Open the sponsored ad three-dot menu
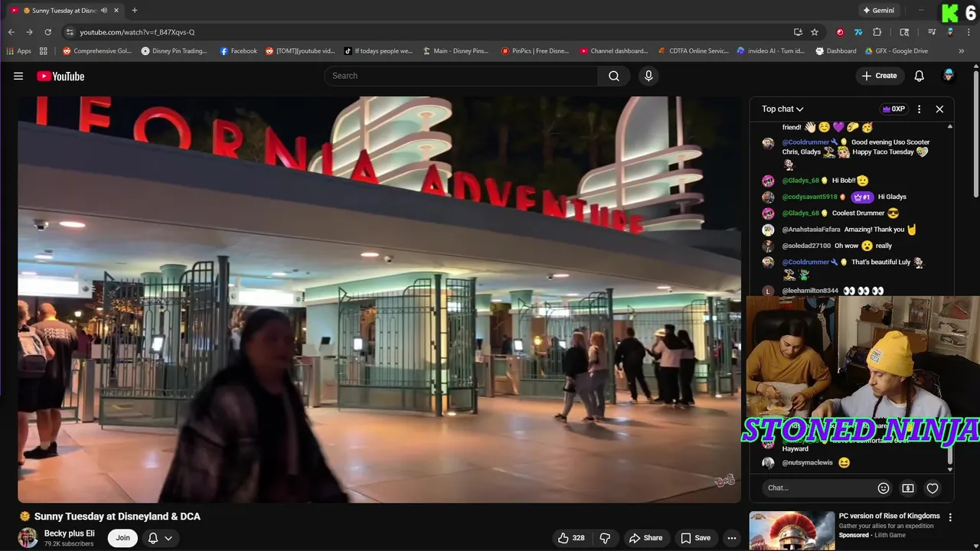 tap(950, 517)
